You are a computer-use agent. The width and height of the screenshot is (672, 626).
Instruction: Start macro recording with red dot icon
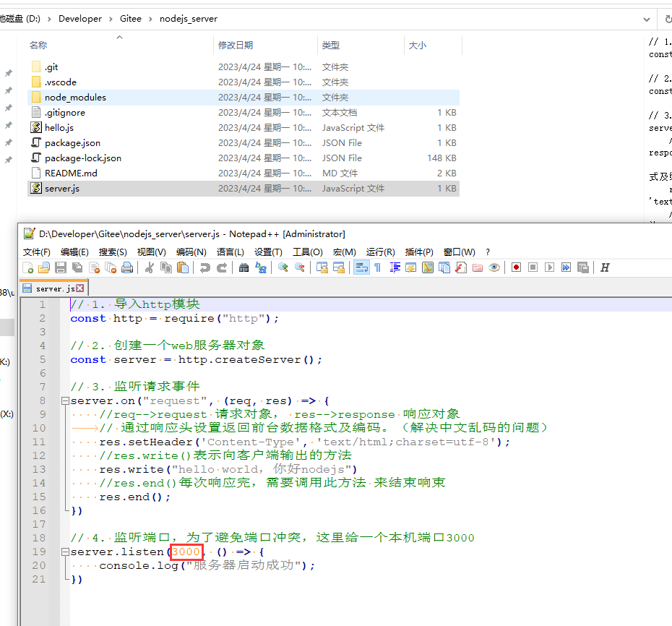pyautogui.click(x=516, y=267)
